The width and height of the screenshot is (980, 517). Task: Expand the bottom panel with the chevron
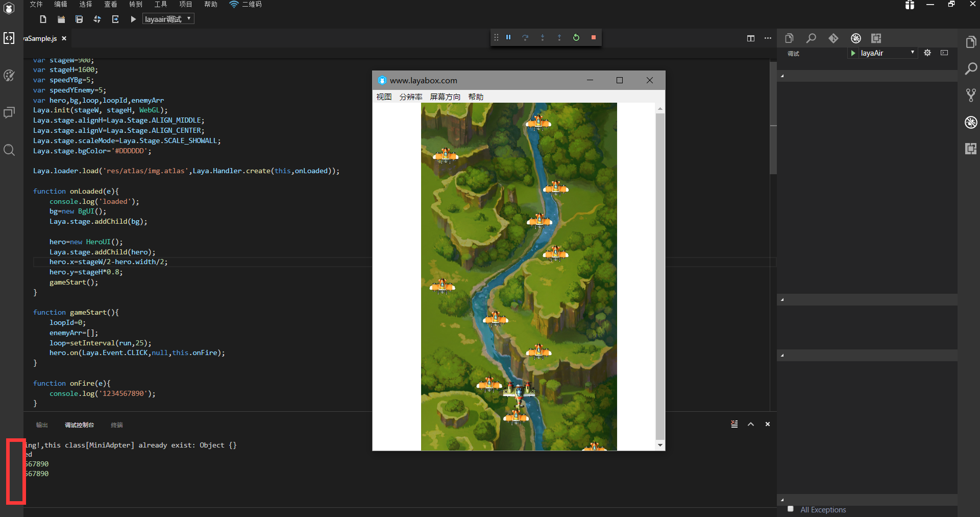click(x=751, y=424)
